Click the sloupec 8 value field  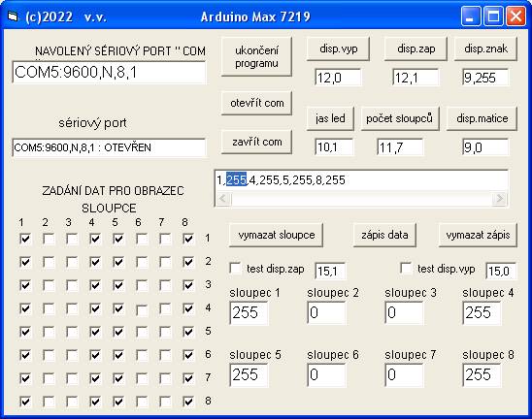coord(482,375)
